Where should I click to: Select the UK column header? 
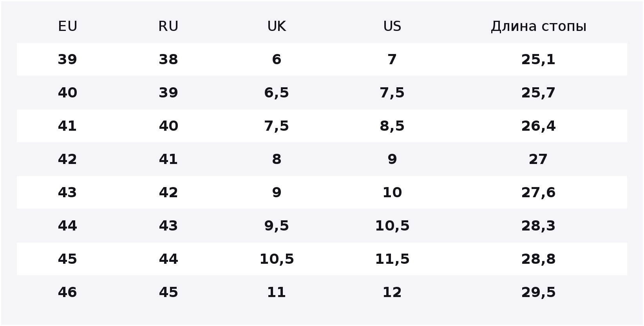[x=277, y=26]
